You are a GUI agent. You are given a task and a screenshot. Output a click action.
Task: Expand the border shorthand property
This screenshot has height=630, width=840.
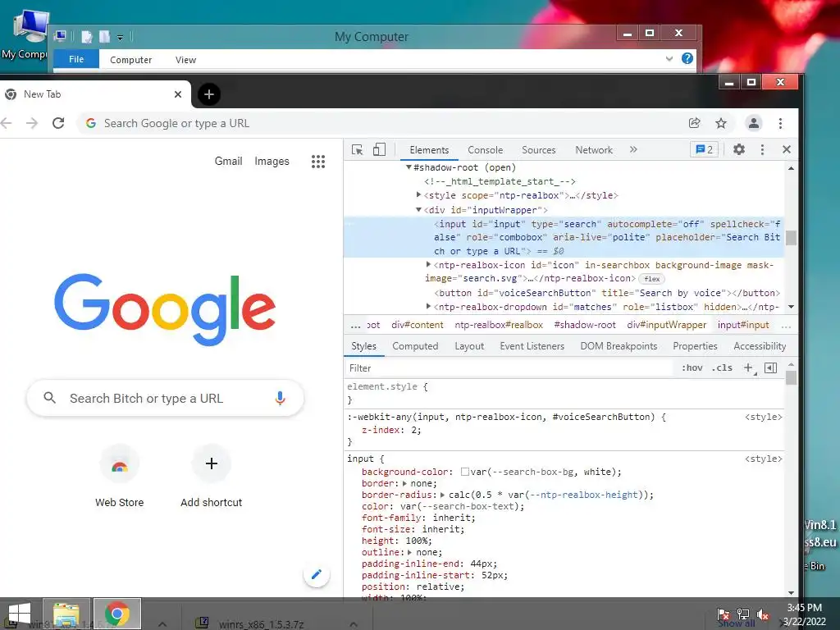click(x=404, y=483)
